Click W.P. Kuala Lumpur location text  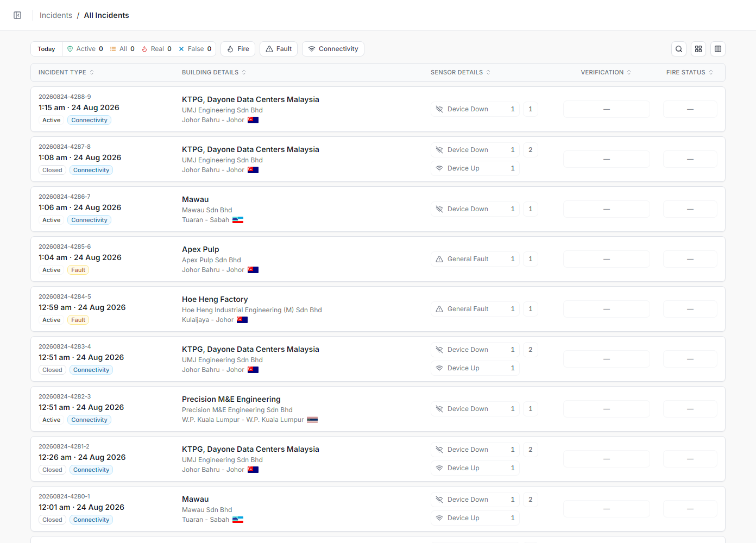(243, 420)
